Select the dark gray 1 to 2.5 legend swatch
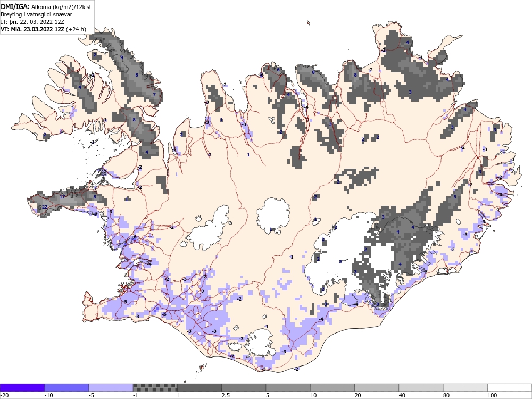This screenshot has height=399, width=532. click(199, 387)
